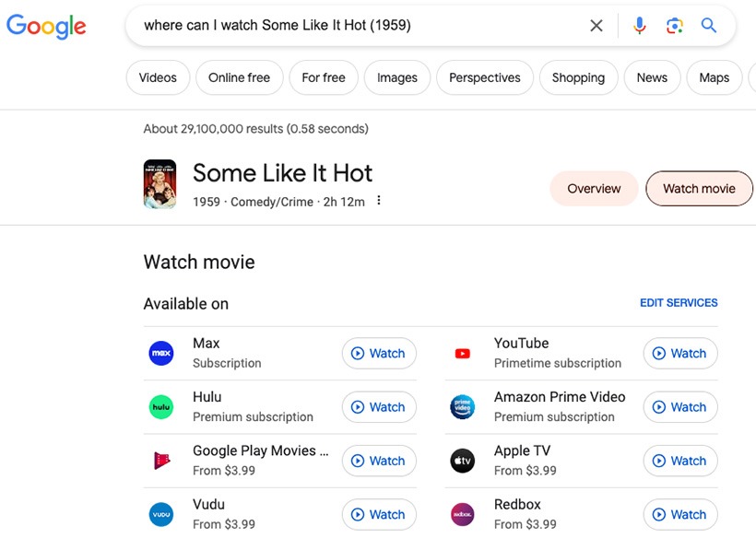Screen dimensions: 756x538
Task: Click the Some Like It Hot title
Action: [282, 173]
